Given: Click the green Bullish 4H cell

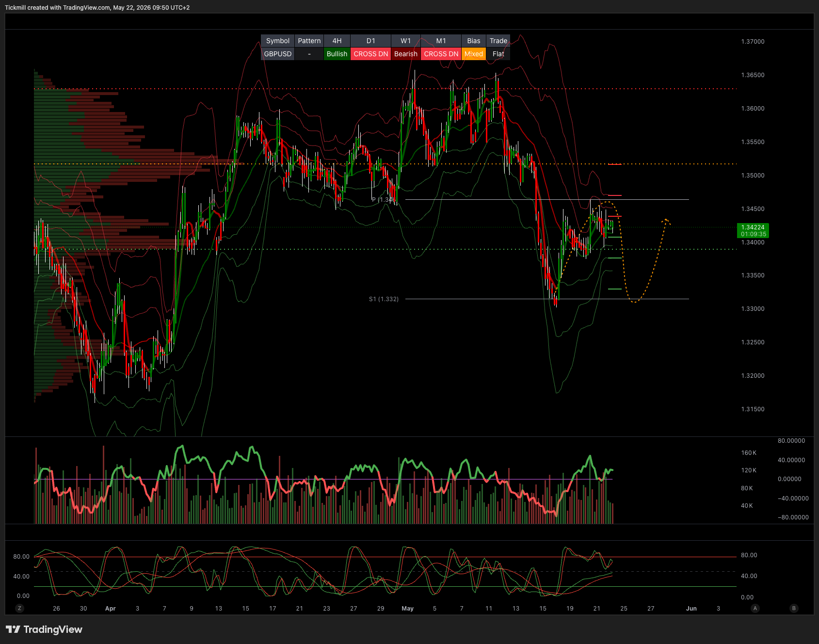Looking at the screenshot, I should point(337,54).
